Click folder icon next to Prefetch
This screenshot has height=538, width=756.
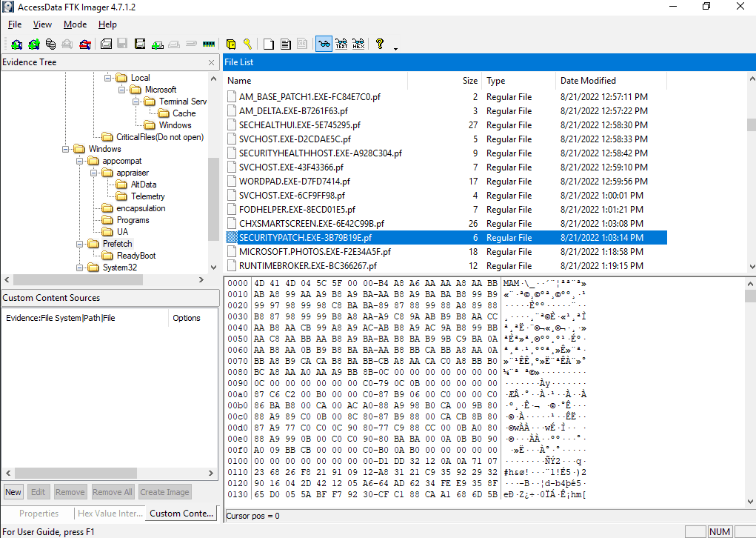click(x=93, y=244)
